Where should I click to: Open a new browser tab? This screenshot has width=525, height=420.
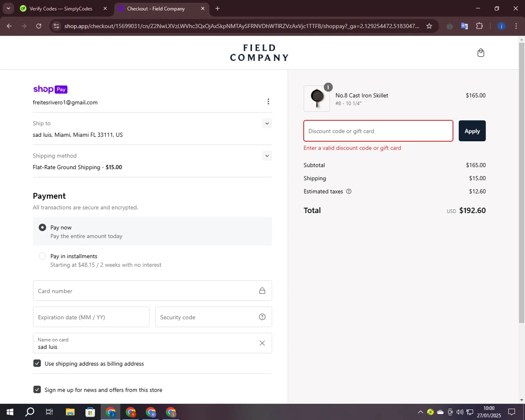click(217, 8)
